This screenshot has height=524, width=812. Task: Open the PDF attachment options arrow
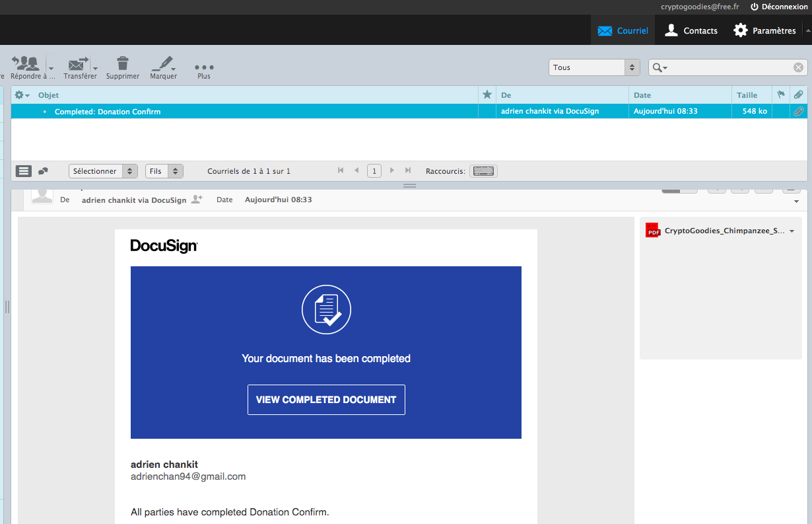(792, 231)
